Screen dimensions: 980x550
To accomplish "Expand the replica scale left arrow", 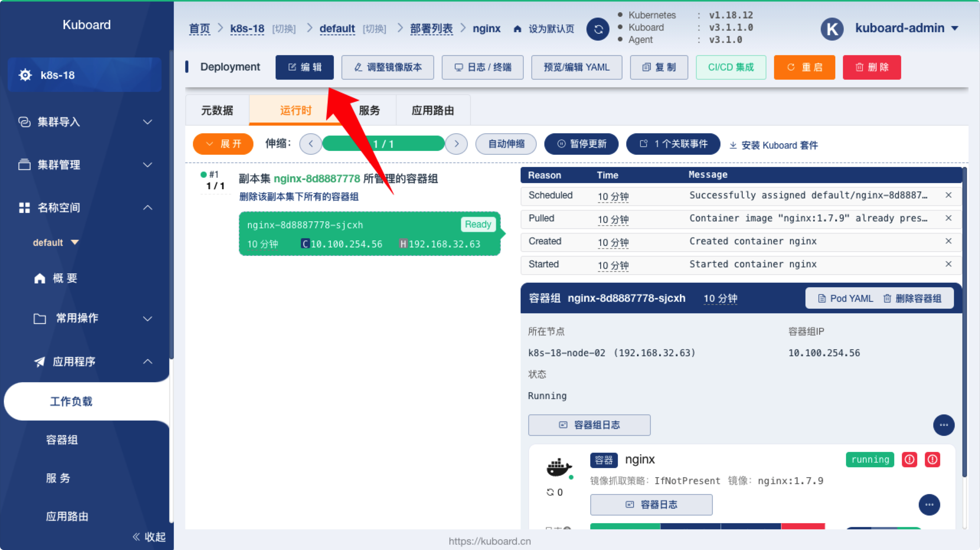I will coord(310,144).
